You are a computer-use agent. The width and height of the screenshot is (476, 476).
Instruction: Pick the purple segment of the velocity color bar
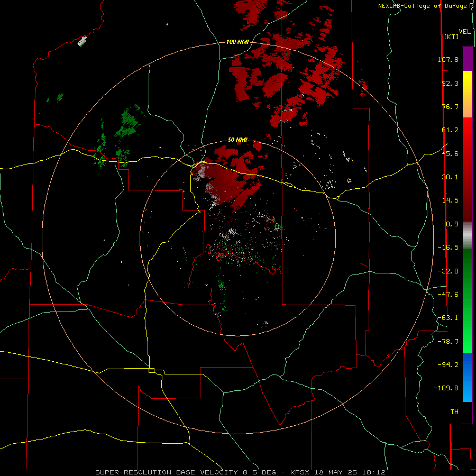[467, 59]
